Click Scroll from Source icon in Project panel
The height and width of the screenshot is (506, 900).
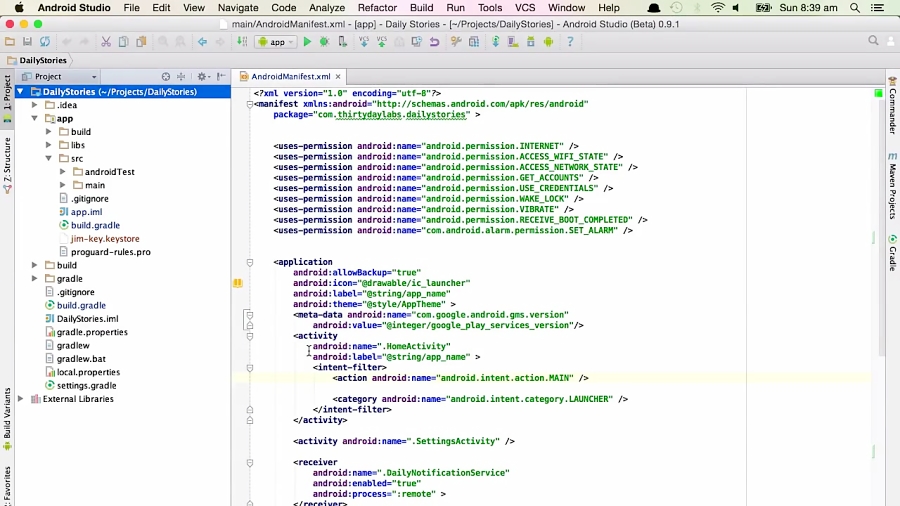point(165,76)
